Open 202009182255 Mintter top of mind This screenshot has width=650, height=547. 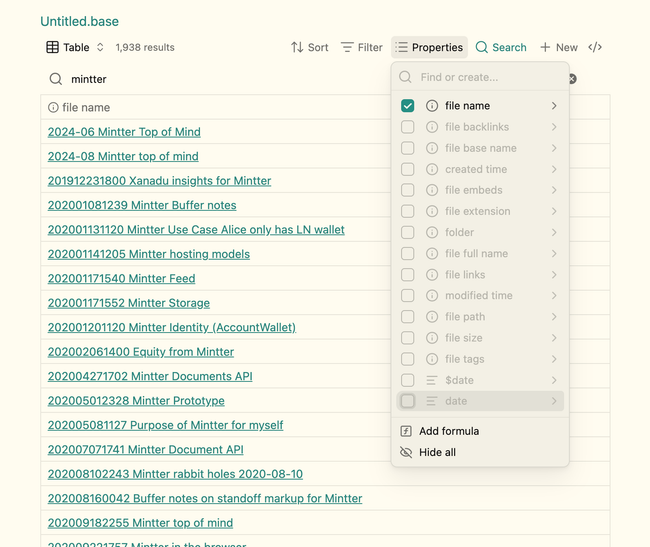pyautogui.click(x=140, y=523)
